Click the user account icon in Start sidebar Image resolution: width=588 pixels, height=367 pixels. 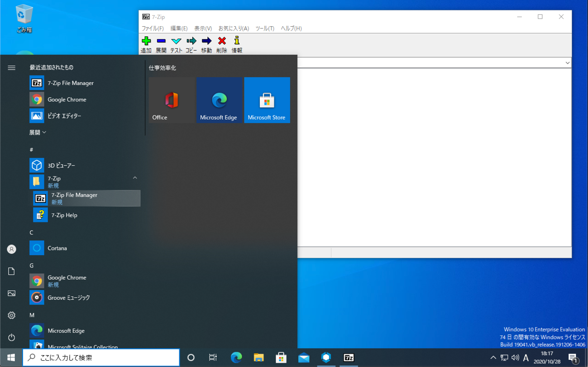coord(11,249)
